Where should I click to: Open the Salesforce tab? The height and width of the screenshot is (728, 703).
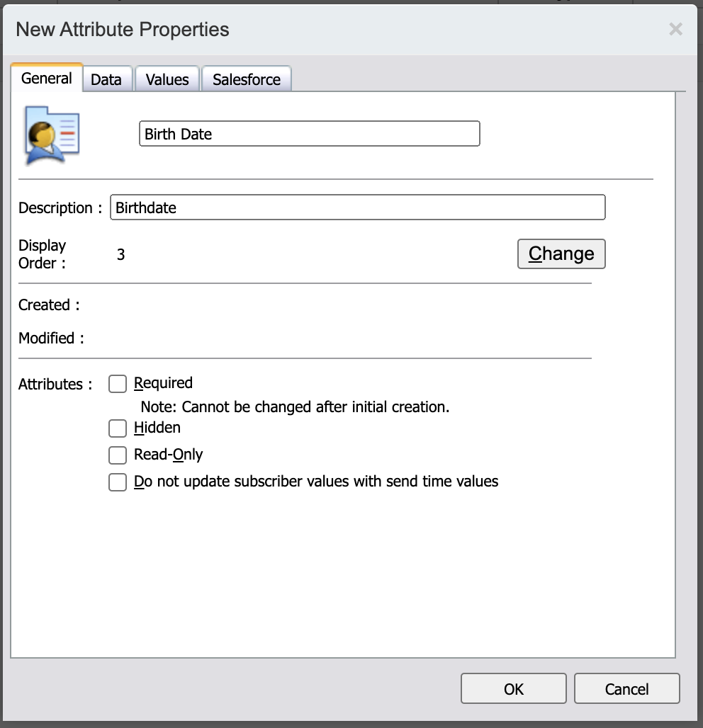247,79
